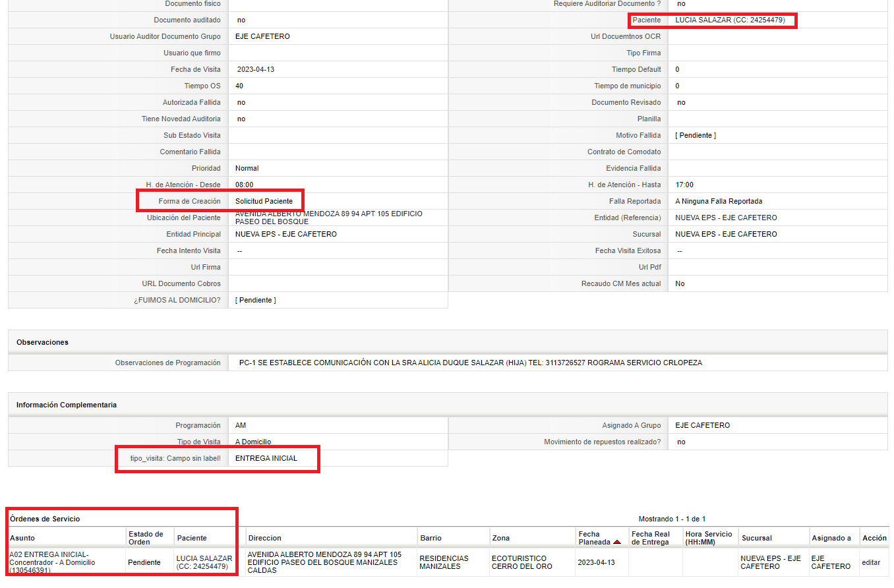Click the Motivo Fallida Pendiente value

coord(696,135)
